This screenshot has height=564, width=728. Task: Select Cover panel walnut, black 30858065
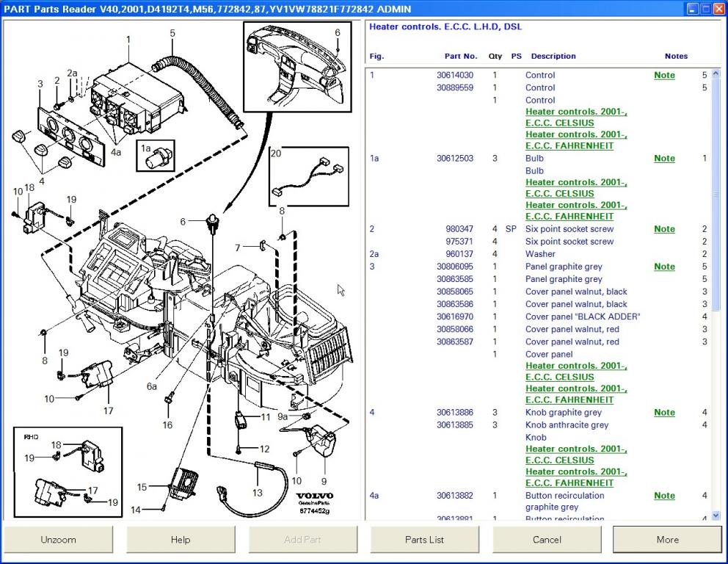(539, 292)
